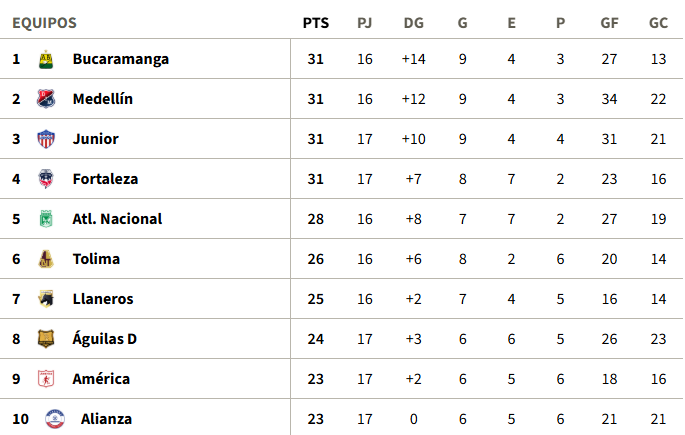Viewport: 685px width, 435px height.
Task: Click the EQUIPOS column header
Action: (x=44, y=23)
